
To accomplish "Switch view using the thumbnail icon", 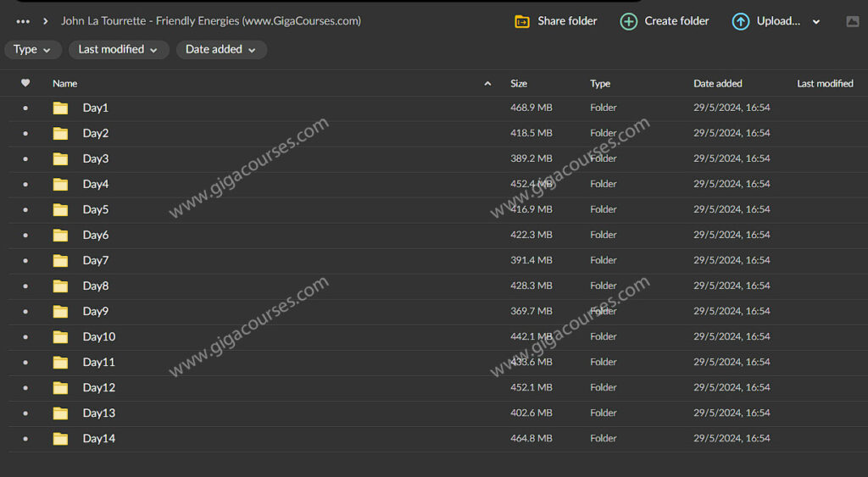I will 853,21.
